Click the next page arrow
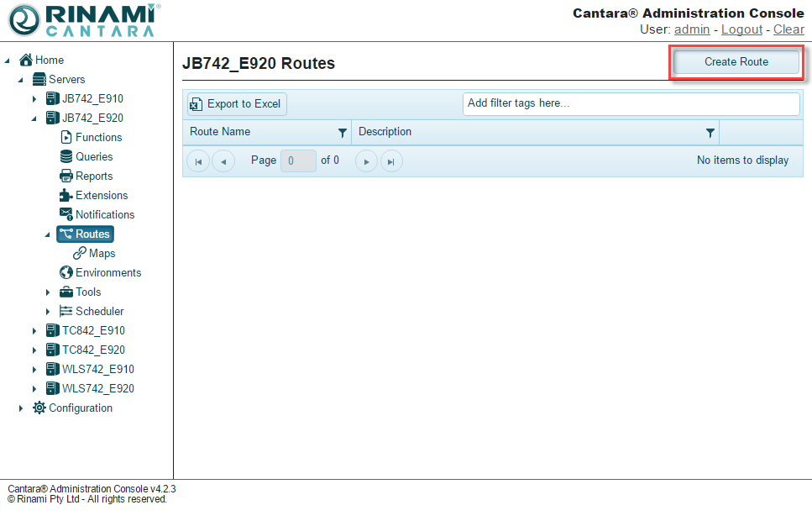Image resolution: width=812 pixels, height=521 pixels. pos(366,161)
